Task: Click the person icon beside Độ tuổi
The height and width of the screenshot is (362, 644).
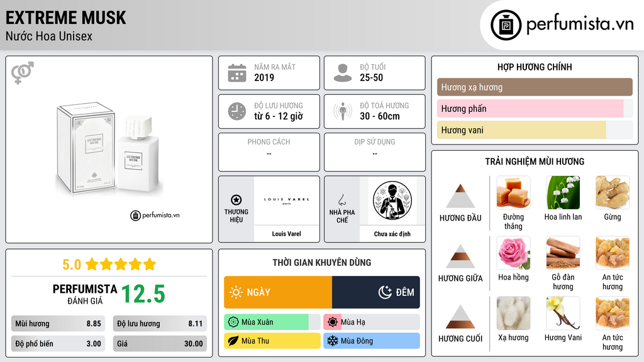Action: tap(343, 73)
